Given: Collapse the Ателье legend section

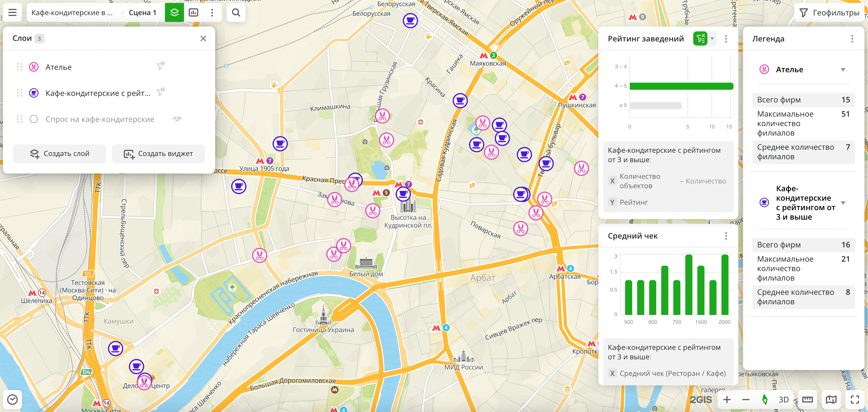Looking at the screenshot, I should coord(843,70).
